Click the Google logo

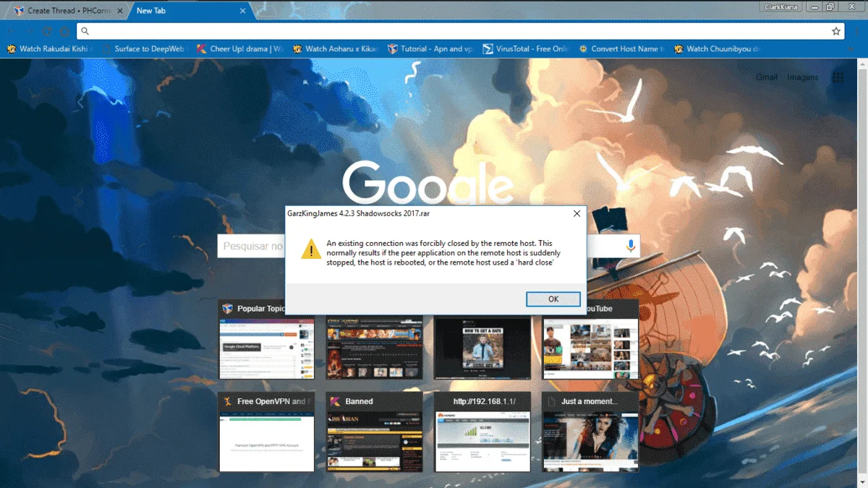coord(428,182)
